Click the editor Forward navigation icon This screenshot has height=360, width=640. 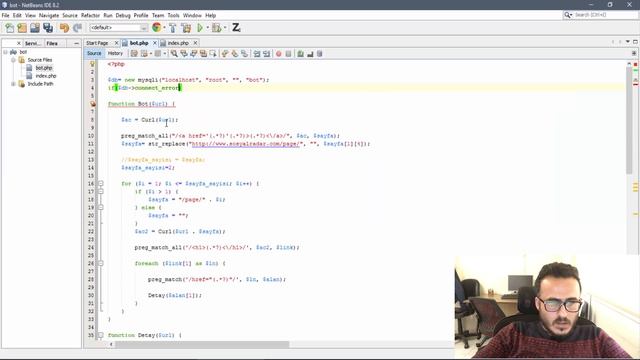pos(158,53)
